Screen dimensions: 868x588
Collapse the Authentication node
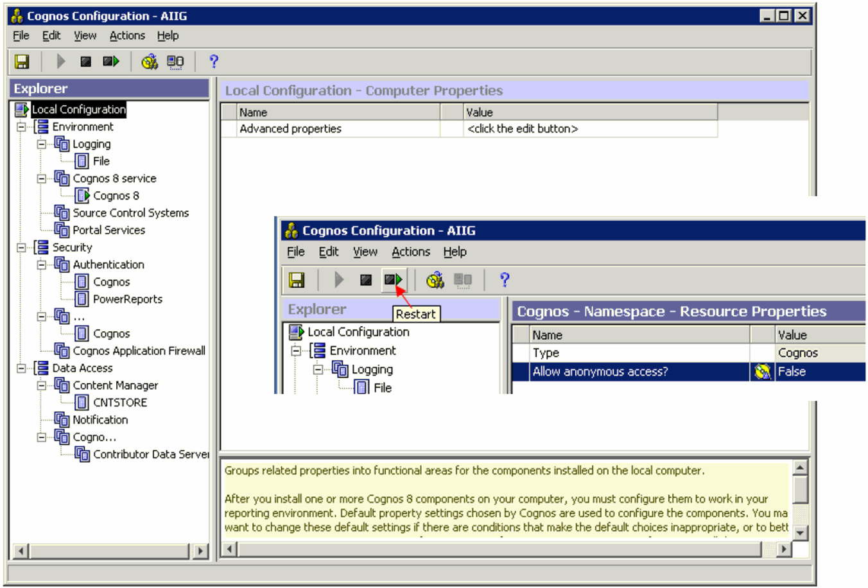[x=42, y=264]
